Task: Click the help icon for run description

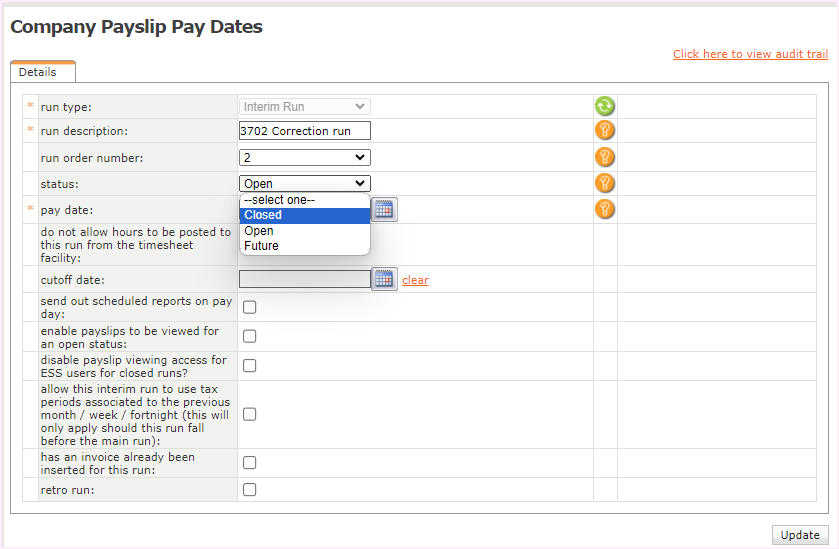Action: 604,131
